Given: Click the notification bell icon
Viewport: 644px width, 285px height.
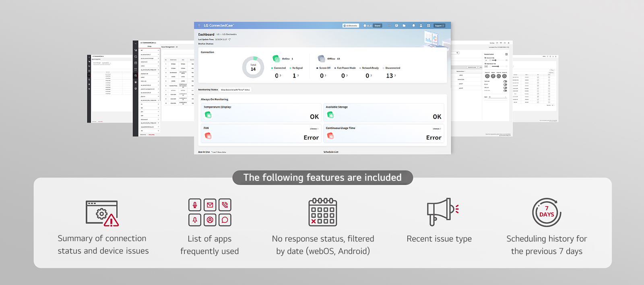Looking at the screenshot, I should click(413, 25).
